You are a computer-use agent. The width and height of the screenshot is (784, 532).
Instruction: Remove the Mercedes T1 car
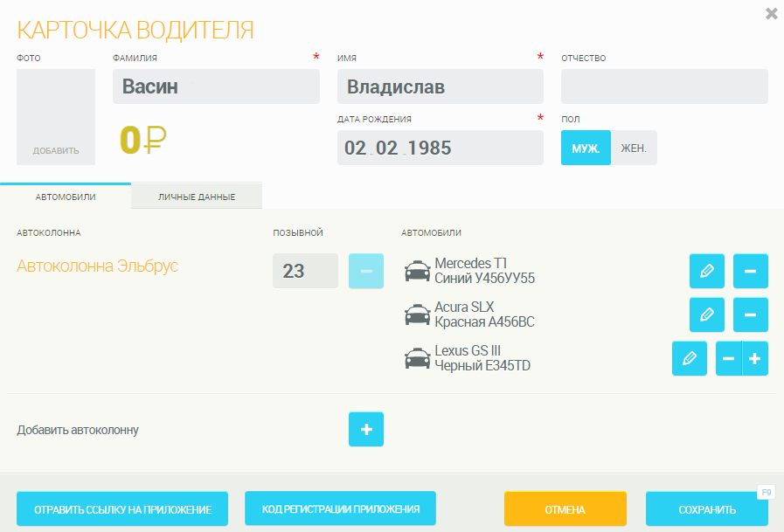tap(750, 271)
